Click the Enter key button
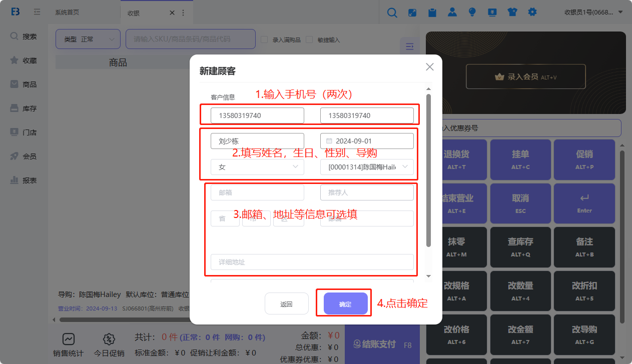The height and width of the screenshot is (364, 632). click(584, 203)
